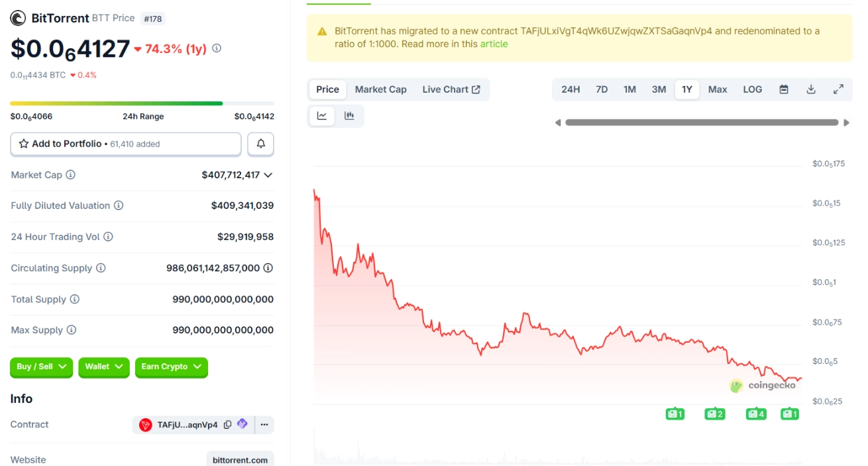The height and width of the screenshot is (466, 868).
Task: Select the 7D time range
Action: (x=602, y=89)
